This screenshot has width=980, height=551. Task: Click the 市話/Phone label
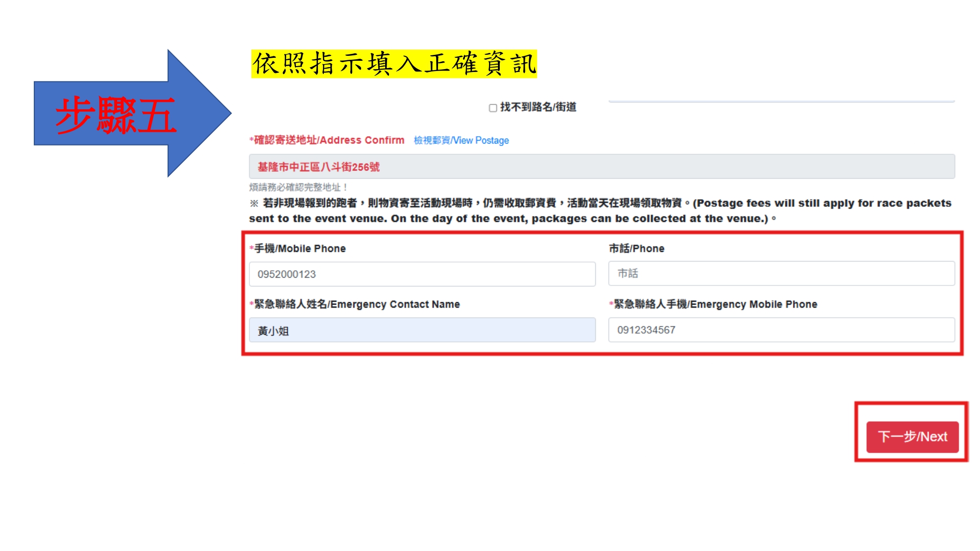pyautogui.click(x=636, y=249)
